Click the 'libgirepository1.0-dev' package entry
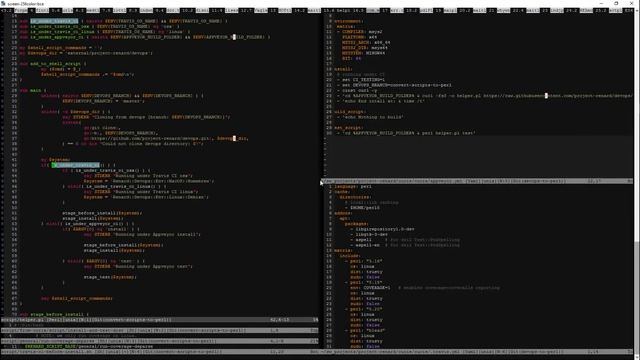This screenshot has width=640, height=360. (382, 229)
